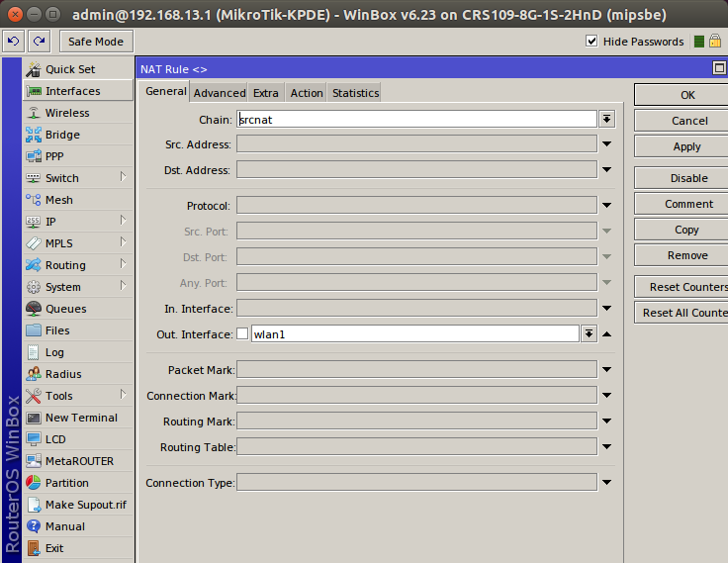The image size is (728, 563).
Task: Click the Make Supout.rif icon
Action: pyautogui.click(x=34, y=505)
